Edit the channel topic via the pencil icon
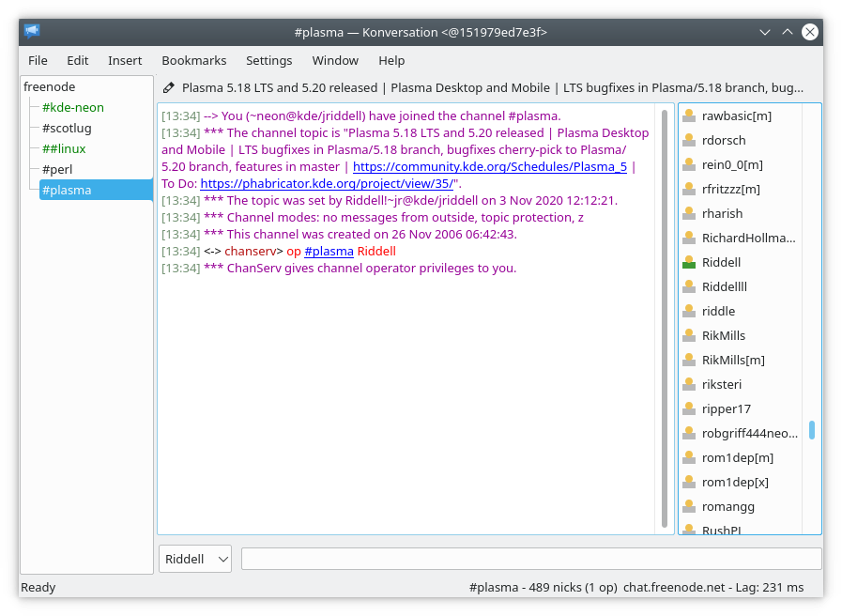This screenshot has height=616, width=842. 169,87
